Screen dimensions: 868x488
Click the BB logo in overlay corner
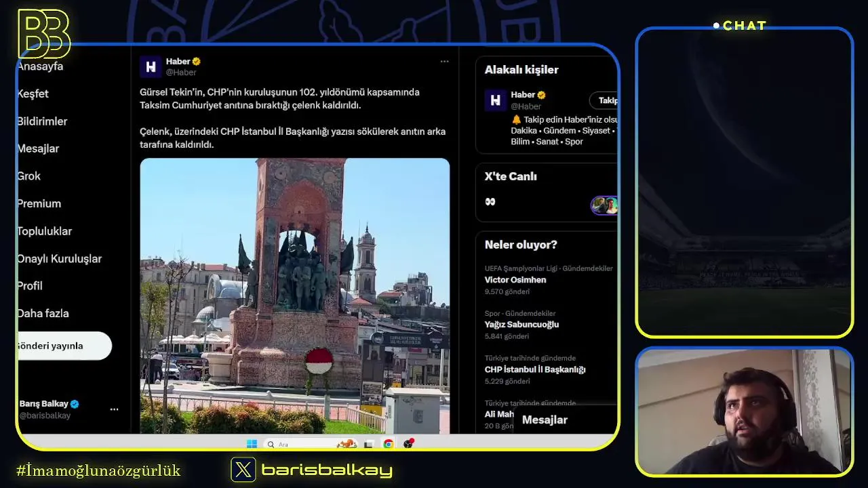coord(43,34)
